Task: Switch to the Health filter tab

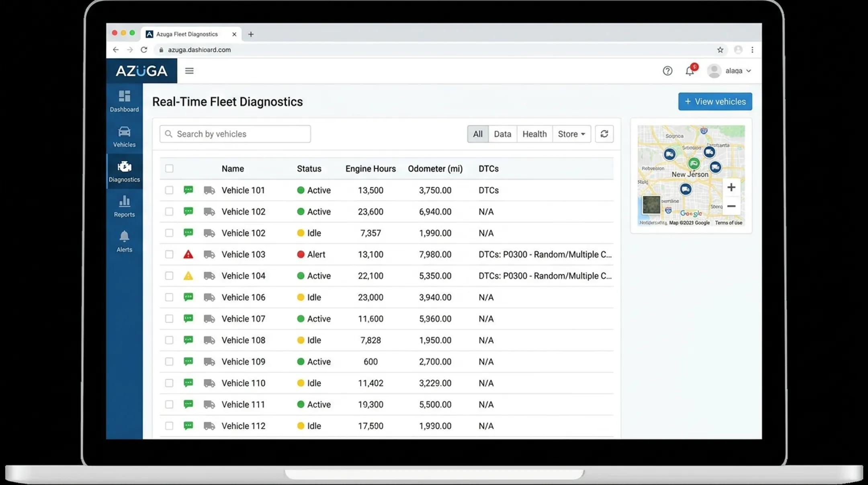Action: coord(534,134)
